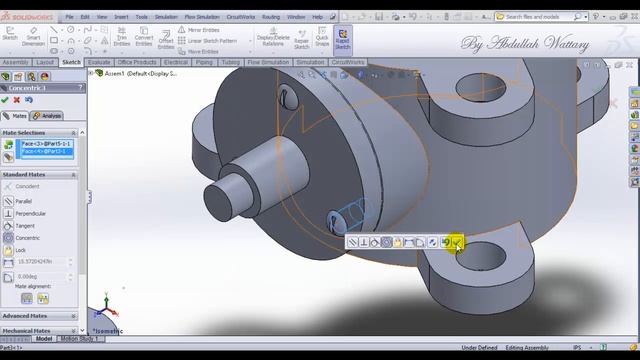The width and height of the screenshot is (640, 360).
Task: Click the Sketch tool icon
Action: point(10,33)
